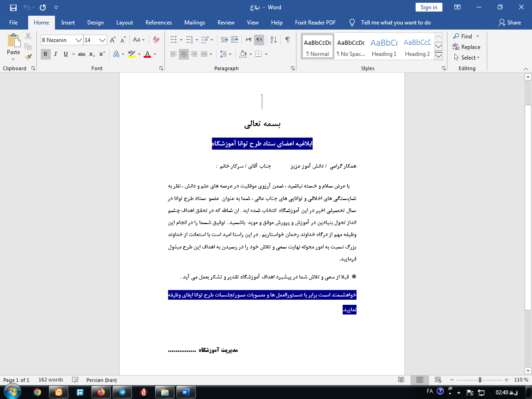
Task: Click the Increase Indent icon
Action: click(x=234, y=40)
